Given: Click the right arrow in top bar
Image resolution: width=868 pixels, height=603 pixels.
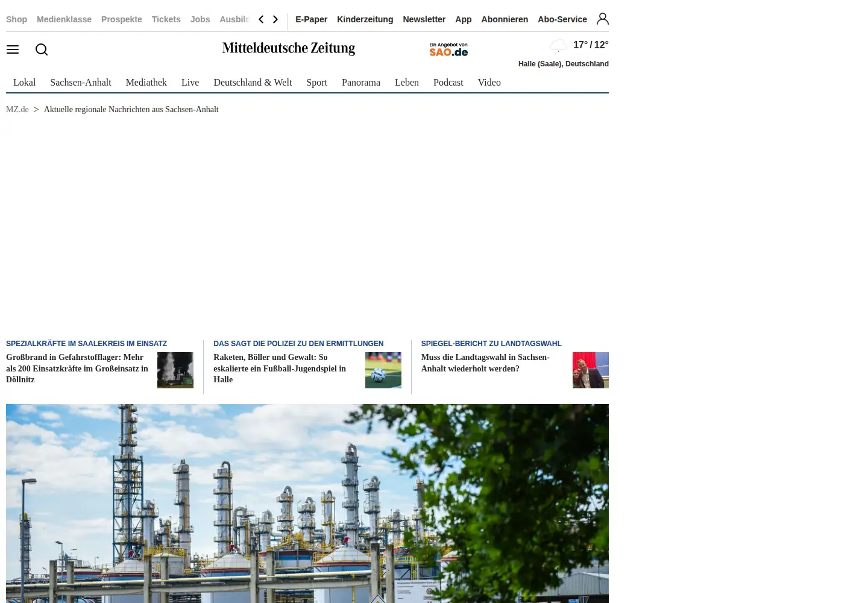Looking at the screenshot, I should coord(275,19).
